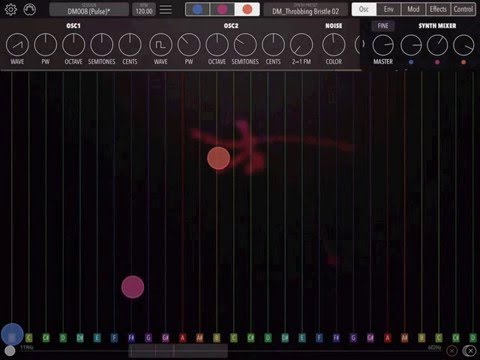480x360 pixels.
Task: Toggle the switch with the X knob
Action: pos(469,351)
